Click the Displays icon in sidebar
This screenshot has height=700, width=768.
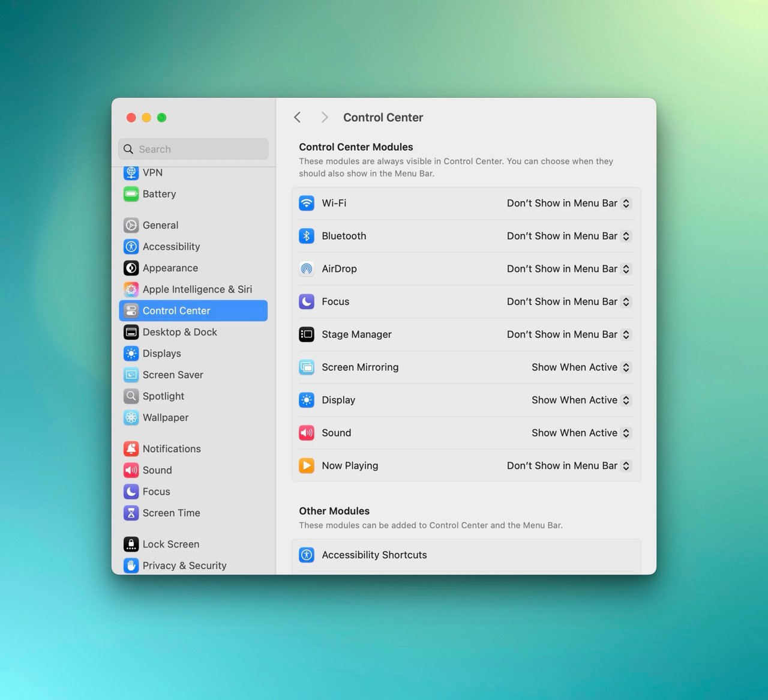pyautogui.click(x=131, y=354)
